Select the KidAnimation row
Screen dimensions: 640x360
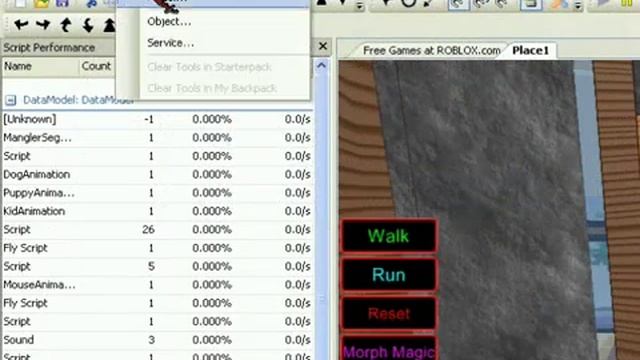tap(157, 211)
